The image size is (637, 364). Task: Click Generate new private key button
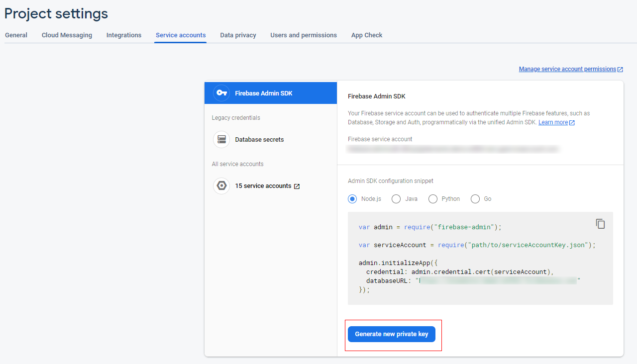tap(392, 334)
